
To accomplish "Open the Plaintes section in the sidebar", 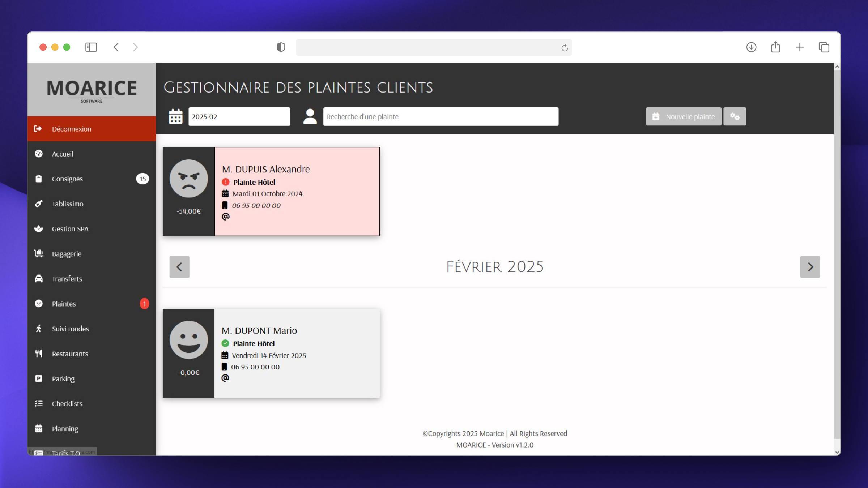I will click(64, 304).
